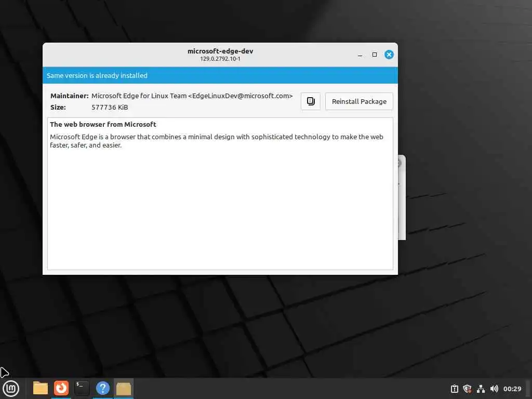Open the clipboard tray icon
Image resolution: width=532 pixels, height=399 pixels.
454,389
